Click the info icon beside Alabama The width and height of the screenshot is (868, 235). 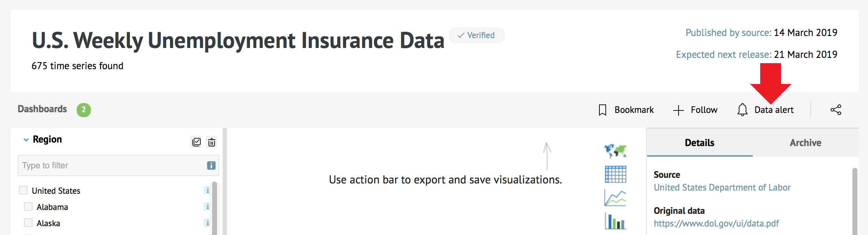[207, 206]
